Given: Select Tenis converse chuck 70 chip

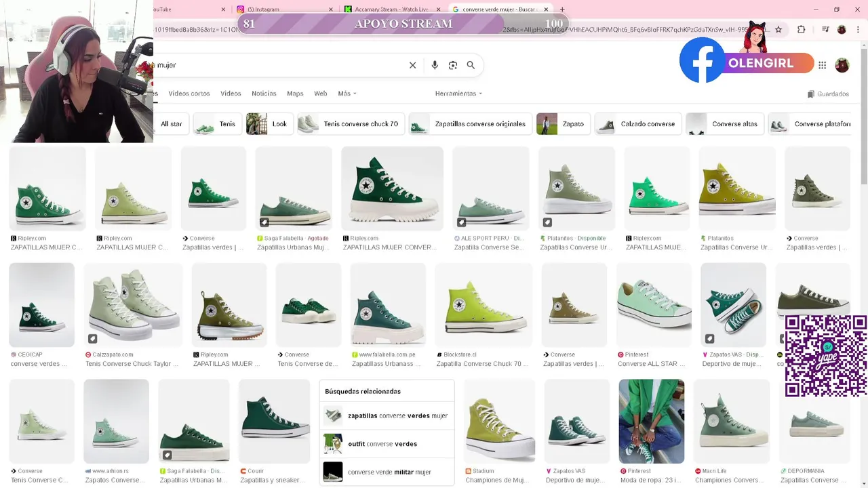Looking at the screenshot, I should (351, 124).
